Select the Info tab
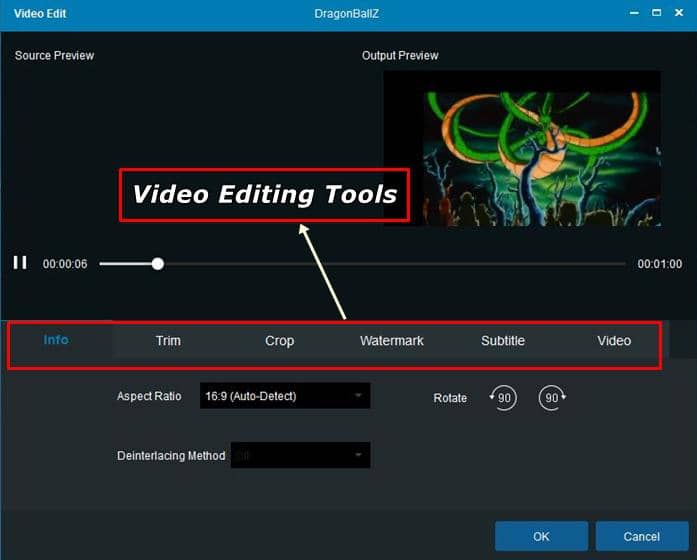 pos(56,340)
